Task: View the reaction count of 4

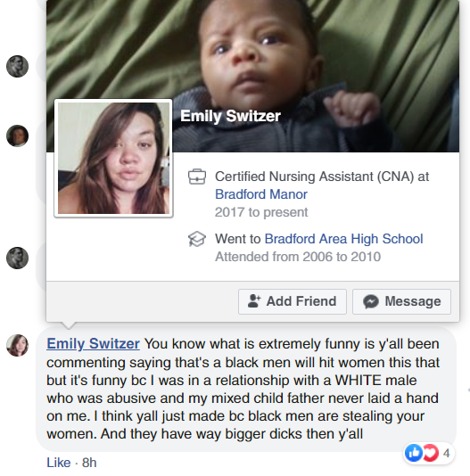Action: click(446, 453)
